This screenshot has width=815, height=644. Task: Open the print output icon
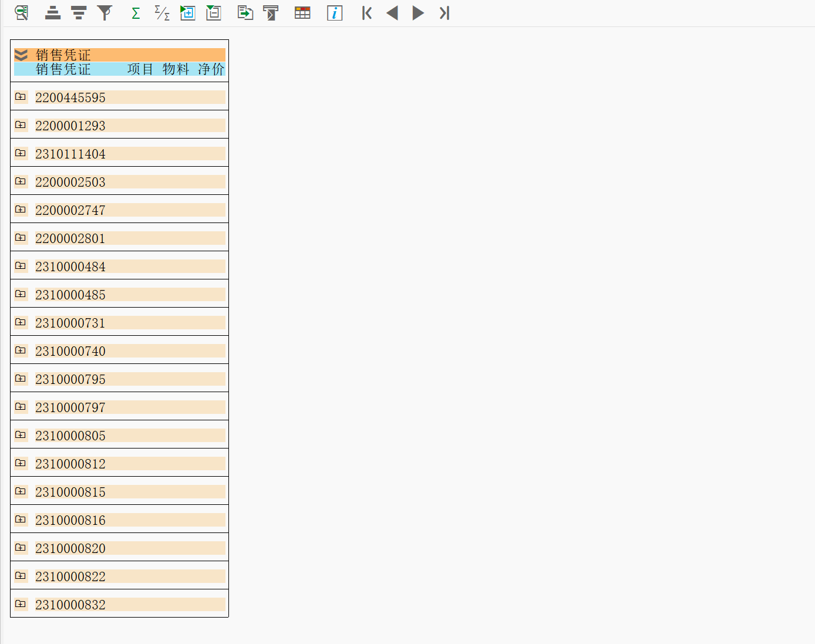(x=271, y=12)
